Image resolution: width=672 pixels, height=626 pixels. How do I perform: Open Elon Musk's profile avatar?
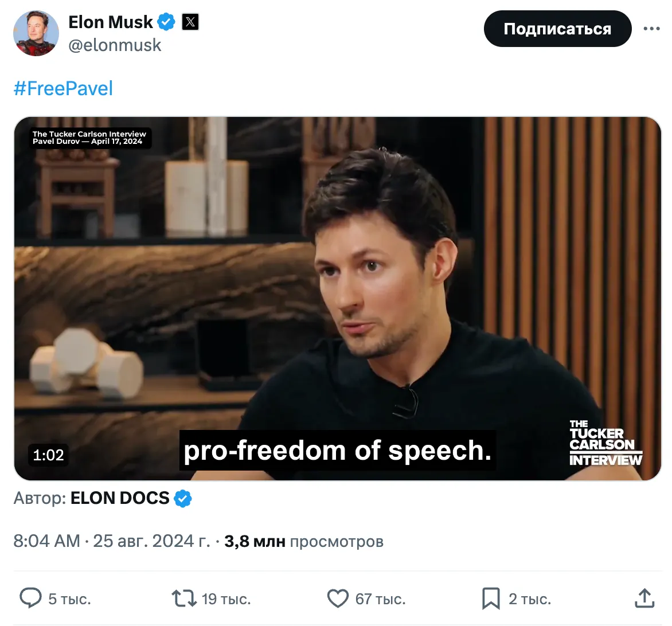(x=36, y=33)
